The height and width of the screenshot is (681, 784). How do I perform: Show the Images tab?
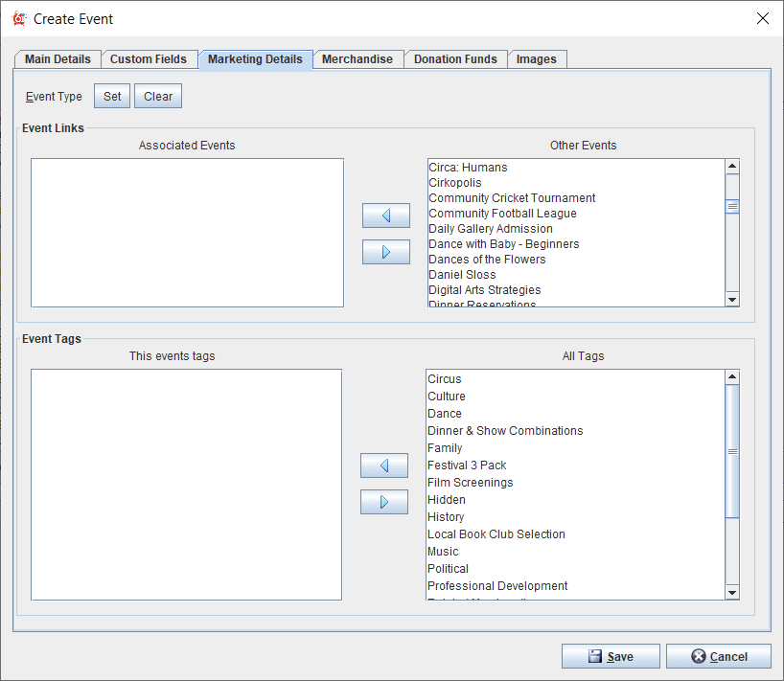tap(536, 59)
